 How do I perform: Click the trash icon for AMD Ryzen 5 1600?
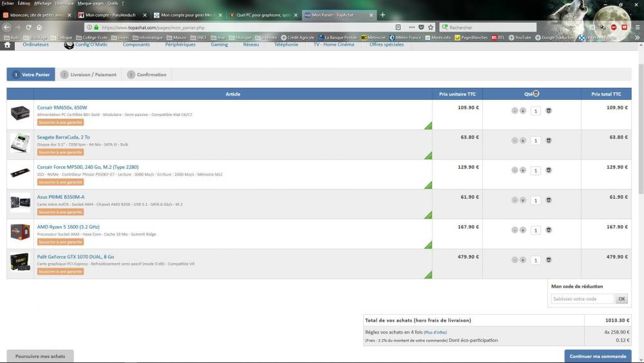tap(548, 230)
